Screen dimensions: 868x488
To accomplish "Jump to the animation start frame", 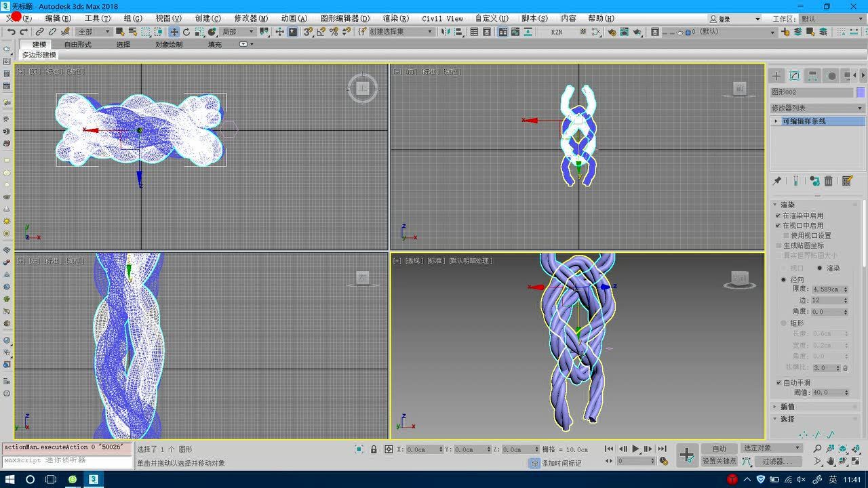I will tap(610, 449).
